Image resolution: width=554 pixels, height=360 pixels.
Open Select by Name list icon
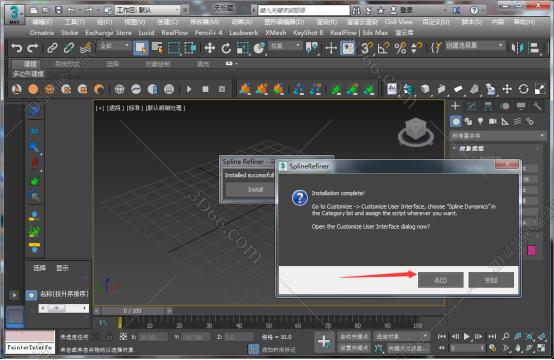click(157, 48)
